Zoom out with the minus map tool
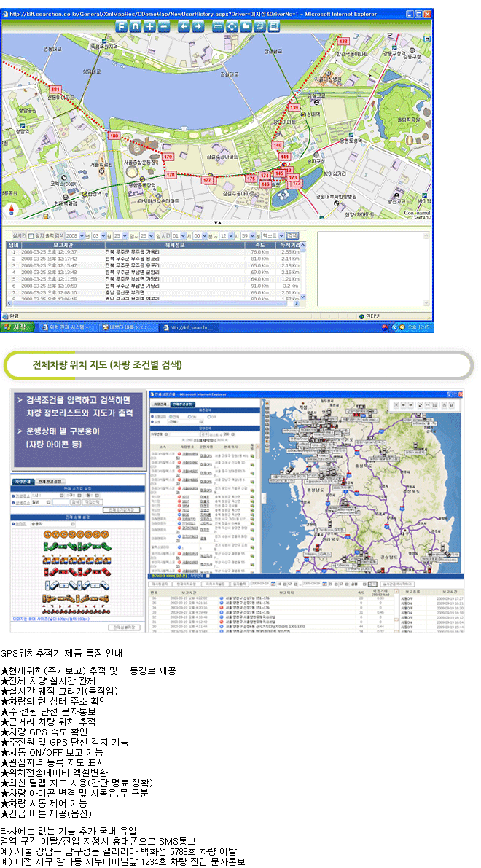The height and width of the screenshot is (868, 481). (x=163, y=26)
